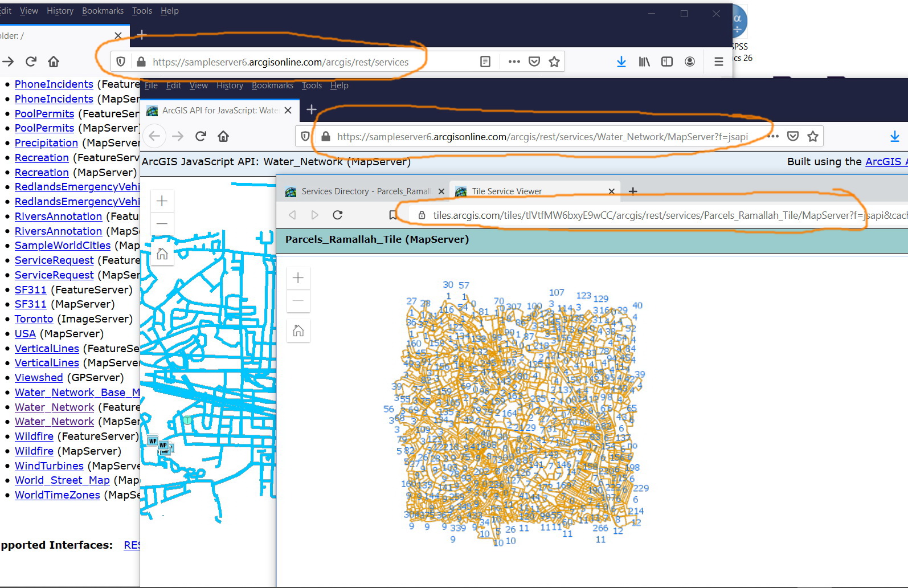Bookmark the Water_Network page with the star
Screen dimensions: 908x588
(x=813, y=136)
